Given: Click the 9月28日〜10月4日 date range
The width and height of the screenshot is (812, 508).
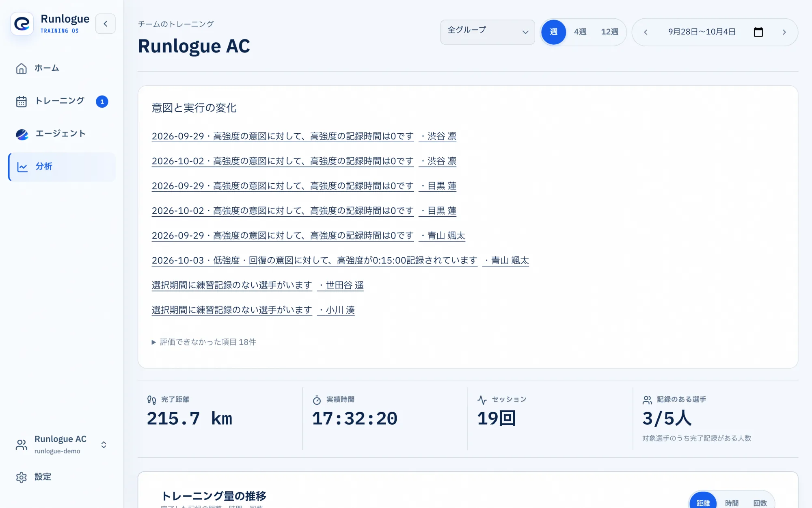Looking at the screenshot, I should coord(702,32).
